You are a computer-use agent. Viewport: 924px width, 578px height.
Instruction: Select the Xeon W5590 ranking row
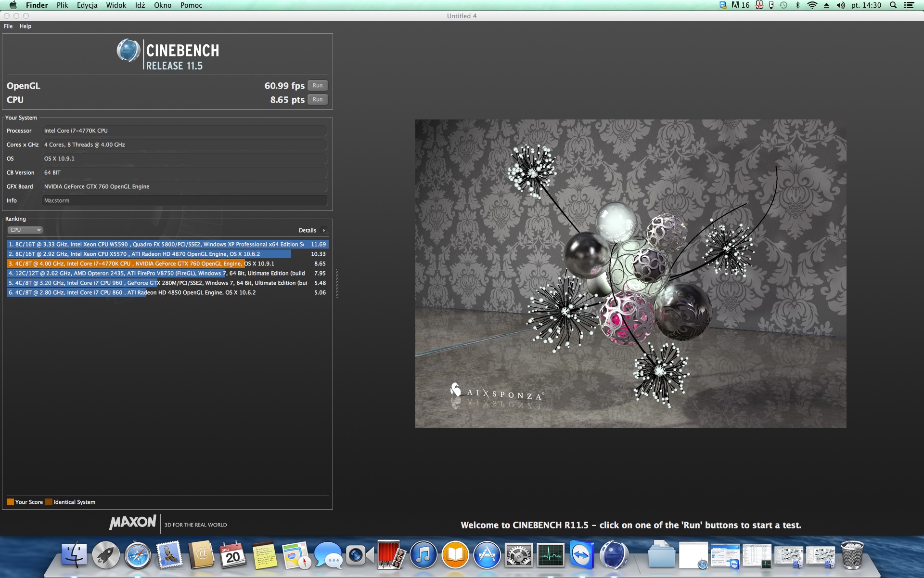[167, 245]
